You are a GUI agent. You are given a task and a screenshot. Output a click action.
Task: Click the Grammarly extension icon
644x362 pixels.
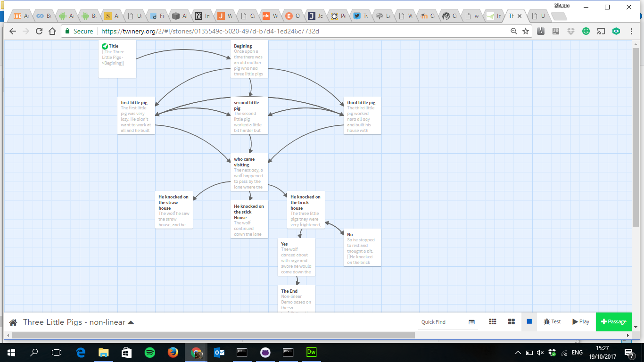pos(586,31)
